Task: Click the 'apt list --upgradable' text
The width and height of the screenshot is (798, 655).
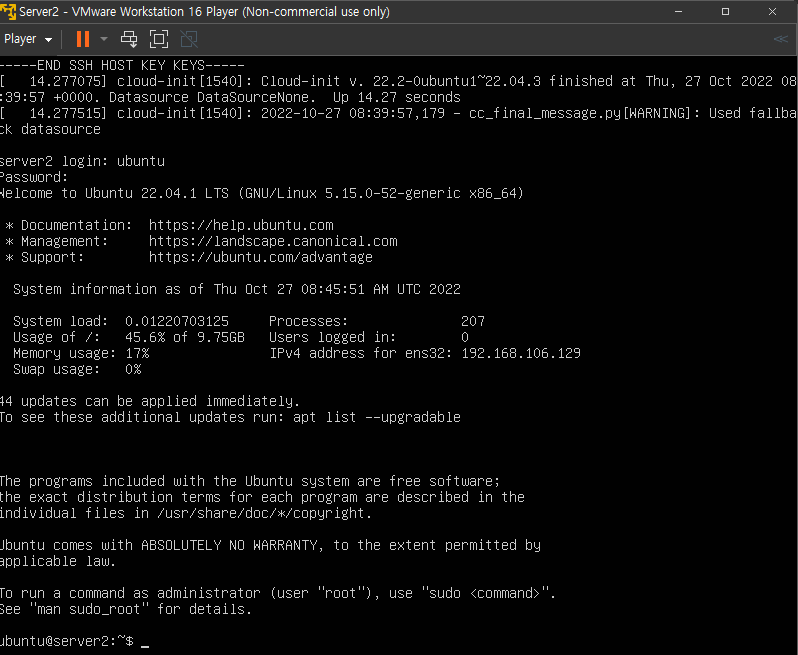Action: pyautogui.click(x=377, y=417)
